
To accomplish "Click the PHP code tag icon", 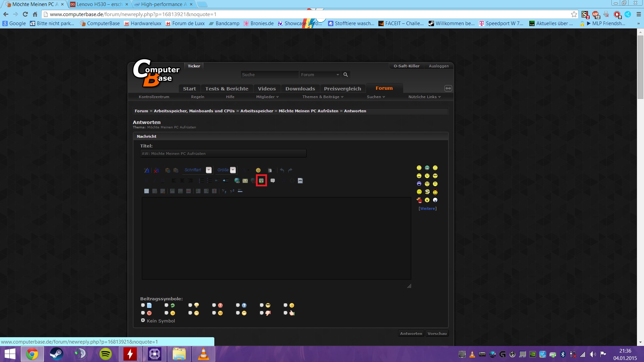I will click(x=300, y=181).
